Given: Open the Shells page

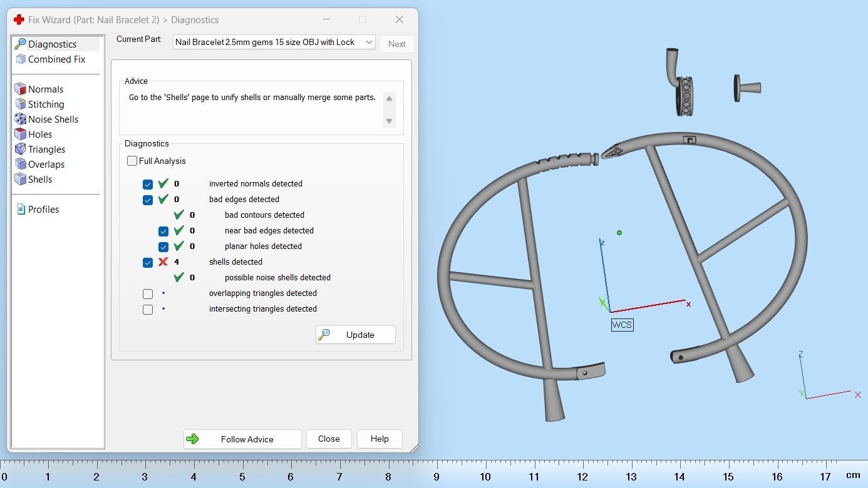Looking at the screenshot, I should click(x=39, y=179).
